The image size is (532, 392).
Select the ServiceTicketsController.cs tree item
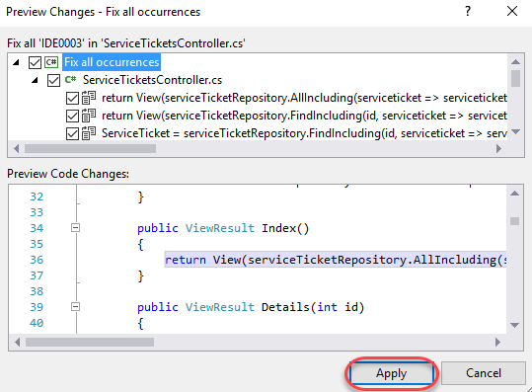click(x=152, y=80)
